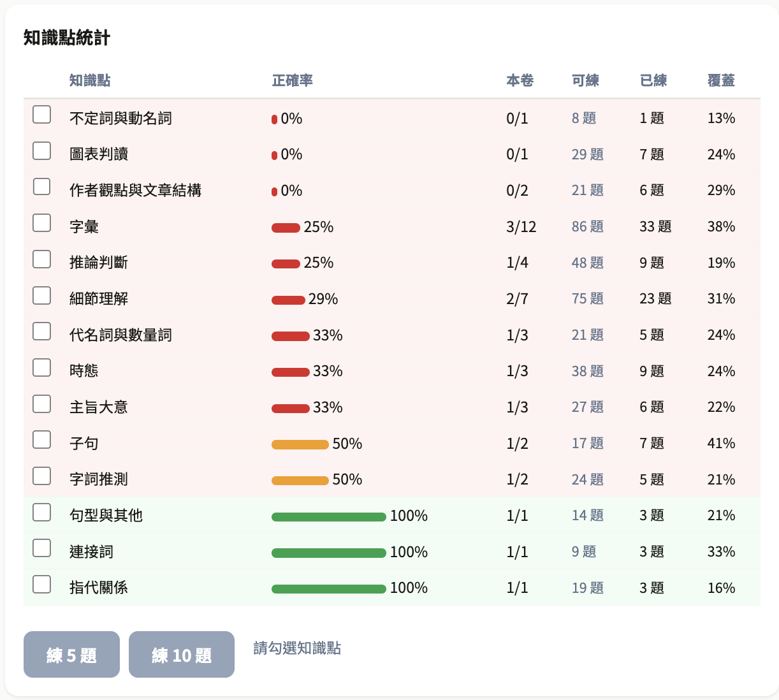Open the 86 題 practice link for 字彙
The width and height of the screenshot is (779, 700).
586,226
